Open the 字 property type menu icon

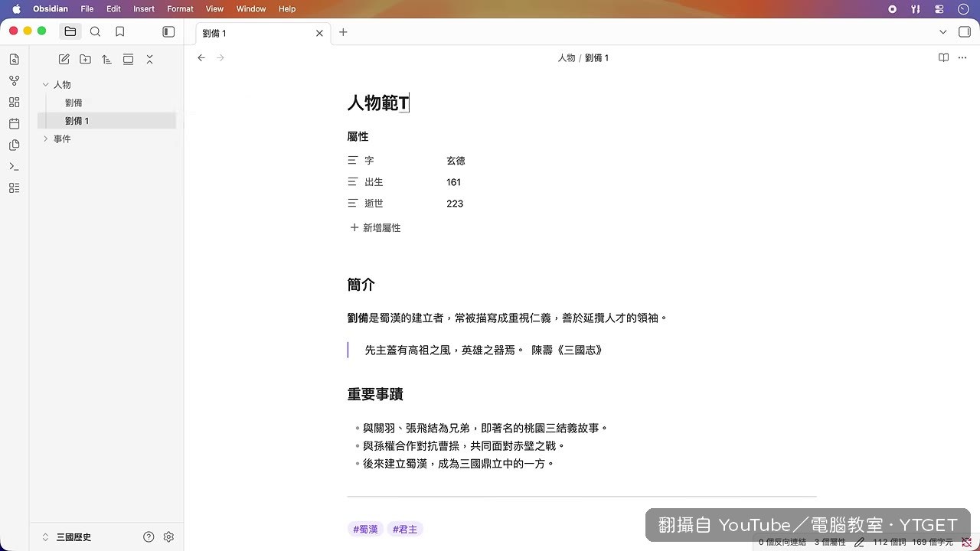point(353,161)
